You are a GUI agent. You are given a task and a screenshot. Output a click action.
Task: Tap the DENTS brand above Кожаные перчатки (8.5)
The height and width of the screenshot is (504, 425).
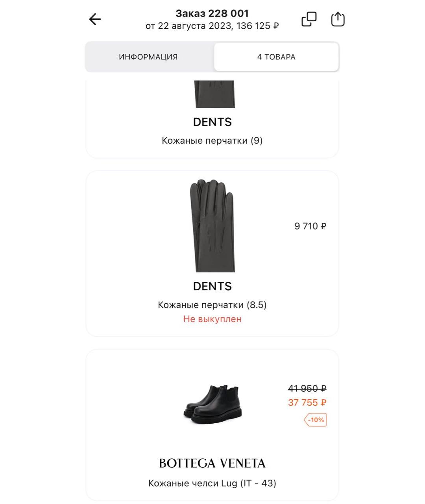coord(212,286)
